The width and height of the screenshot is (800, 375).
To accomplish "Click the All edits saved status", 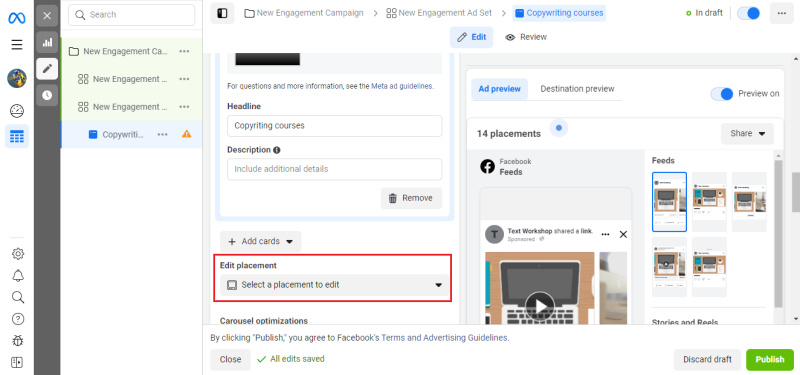I will (x=291, y=359).
